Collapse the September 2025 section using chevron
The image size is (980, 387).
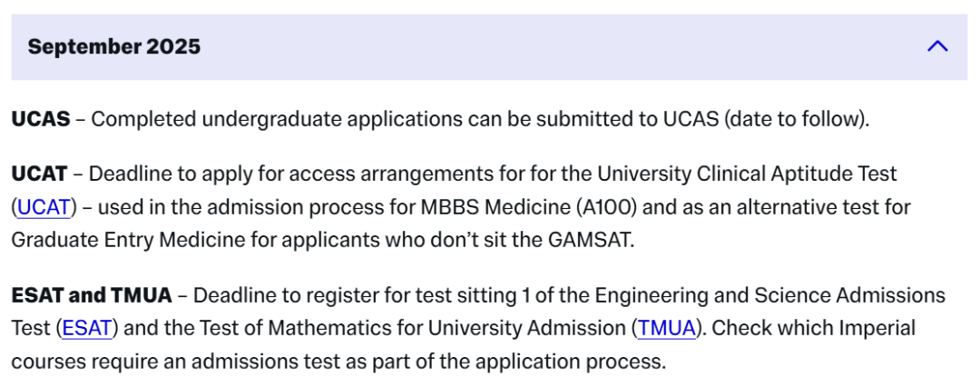937,46
